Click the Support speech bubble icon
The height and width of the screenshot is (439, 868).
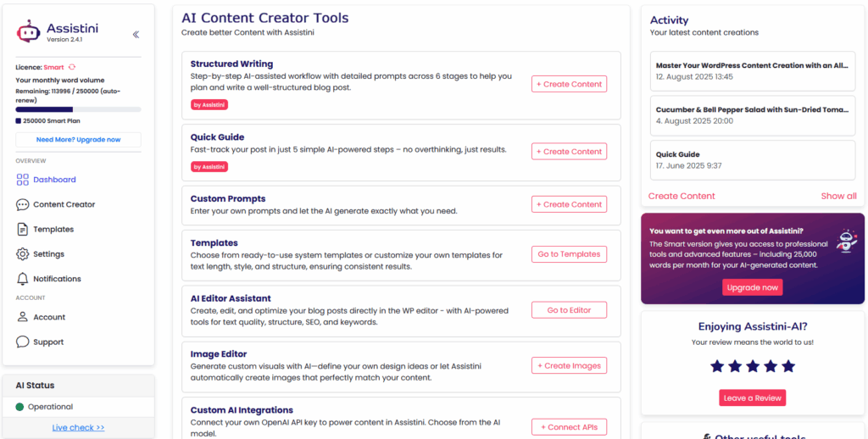pyautogui.click(x=23, y=342)
